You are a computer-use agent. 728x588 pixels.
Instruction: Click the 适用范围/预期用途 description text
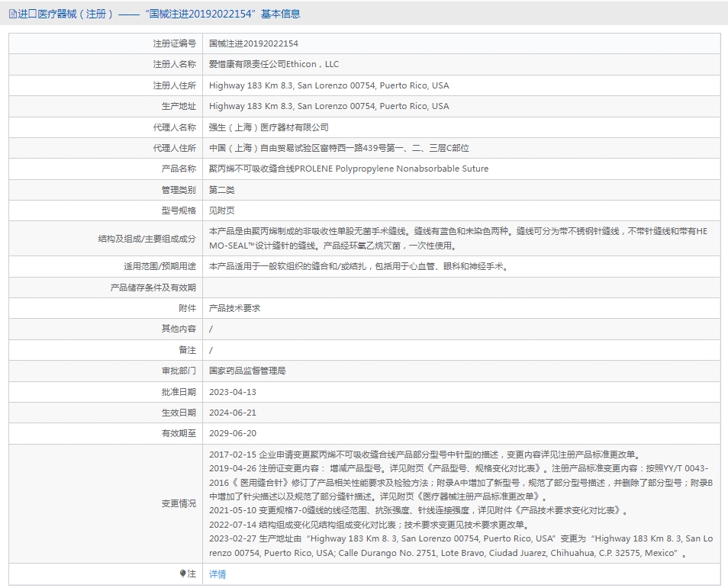pos(359,266)
